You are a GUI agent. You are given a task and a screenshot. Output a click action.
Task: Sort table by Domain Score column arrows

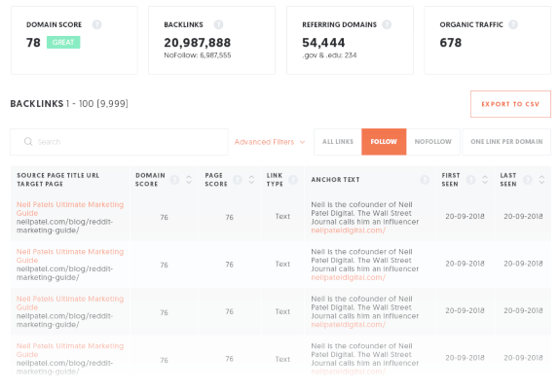[x=189, y=180]
